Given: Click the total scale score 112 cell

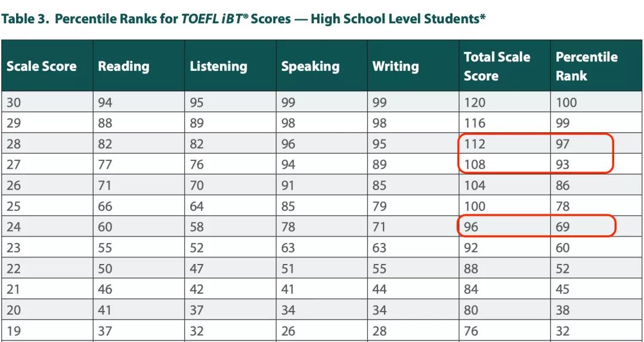Looking at the screenshot, I should click(475, 144).
